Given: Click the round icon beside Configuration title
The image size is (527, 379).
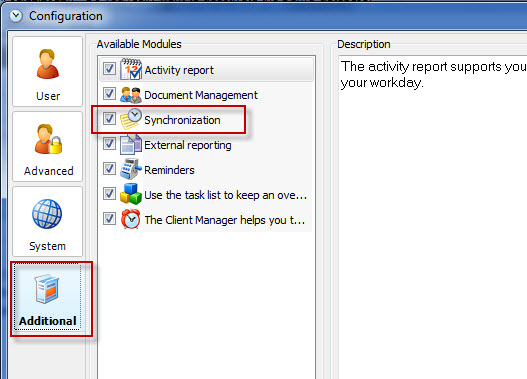Looking at the screenshot, I should [16, 16].
